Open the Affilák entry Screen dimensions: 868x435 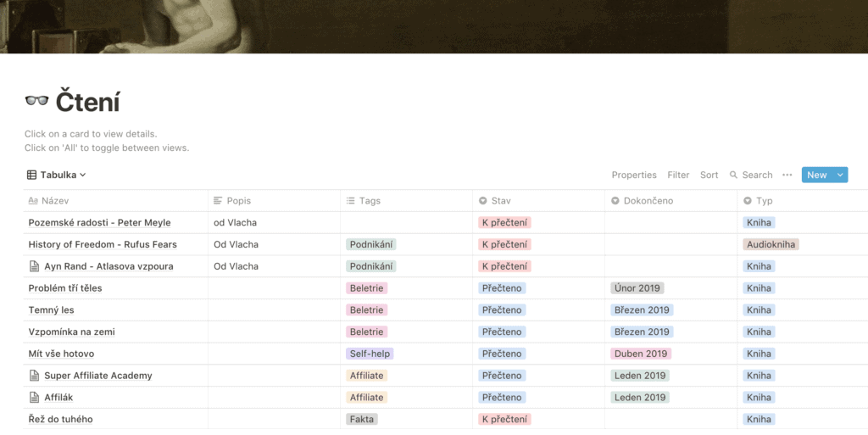58,398
